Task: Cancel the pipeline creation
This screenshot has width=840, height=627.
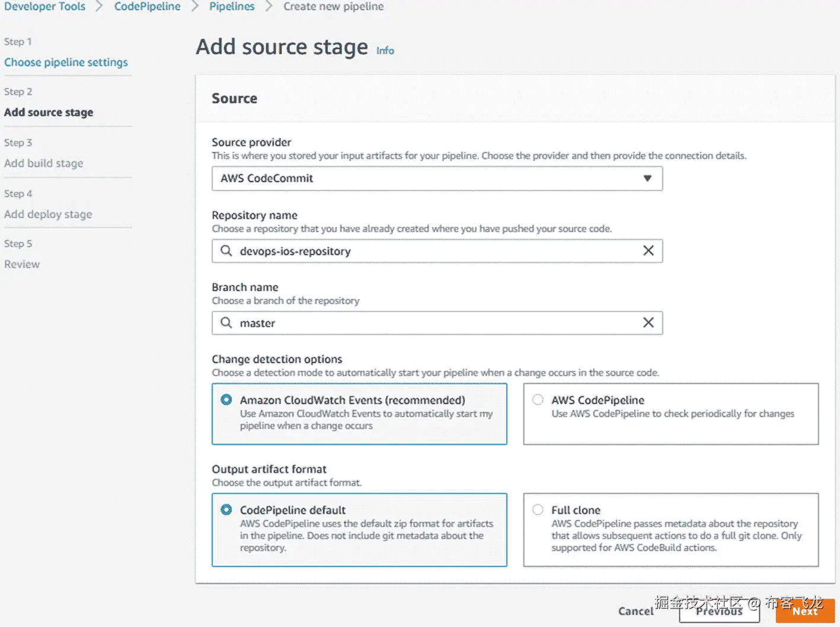Action: [x=635, y=611]
